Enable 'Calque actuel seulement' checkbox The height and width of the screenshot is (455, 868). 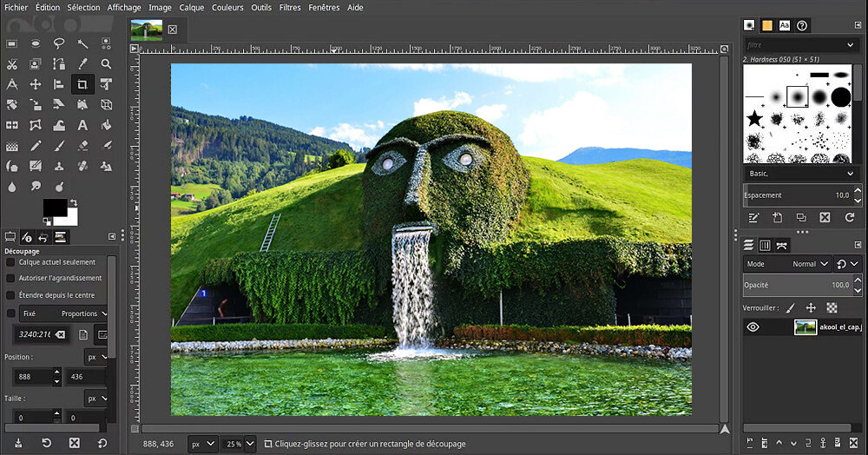tap(10, 261)
